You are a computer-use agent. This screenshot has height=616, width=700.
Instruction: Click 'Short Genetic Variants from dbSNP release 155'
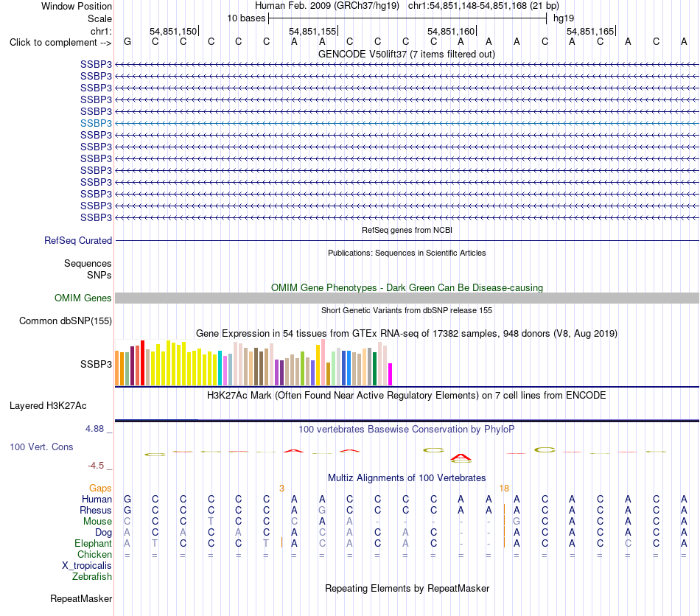tap(407, 311)
